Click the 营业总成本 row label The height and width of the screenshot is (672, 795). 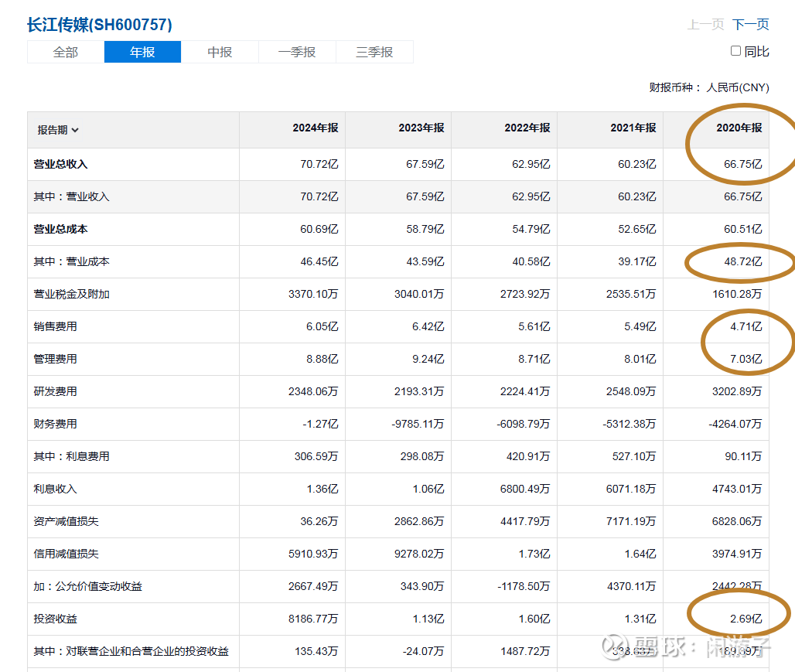pos(60,229)
